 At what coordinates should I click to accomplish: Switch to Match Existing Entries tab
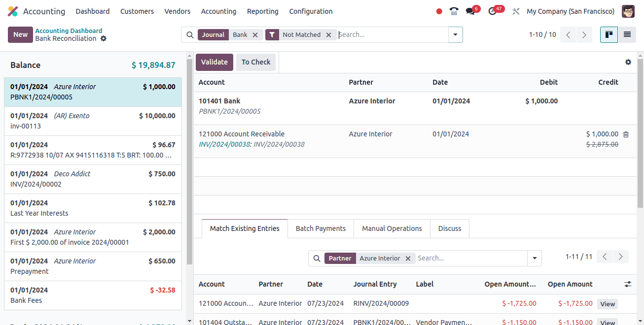(245, 228)
